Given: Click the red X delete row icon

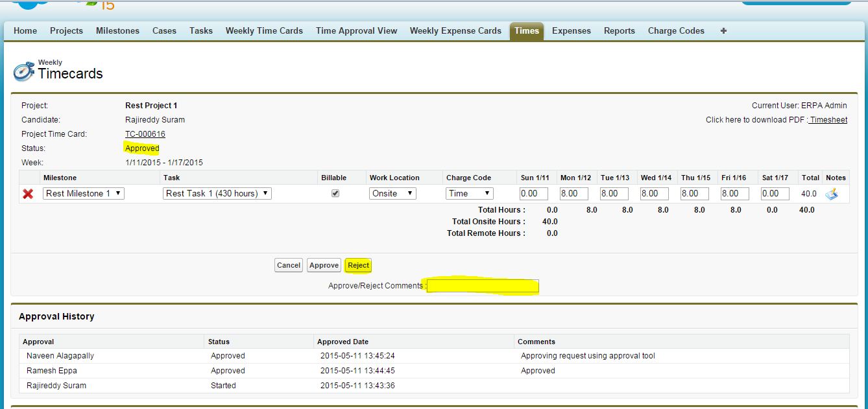Looking at the screenshot, I should pyautogui.click(x=28, y=194).
